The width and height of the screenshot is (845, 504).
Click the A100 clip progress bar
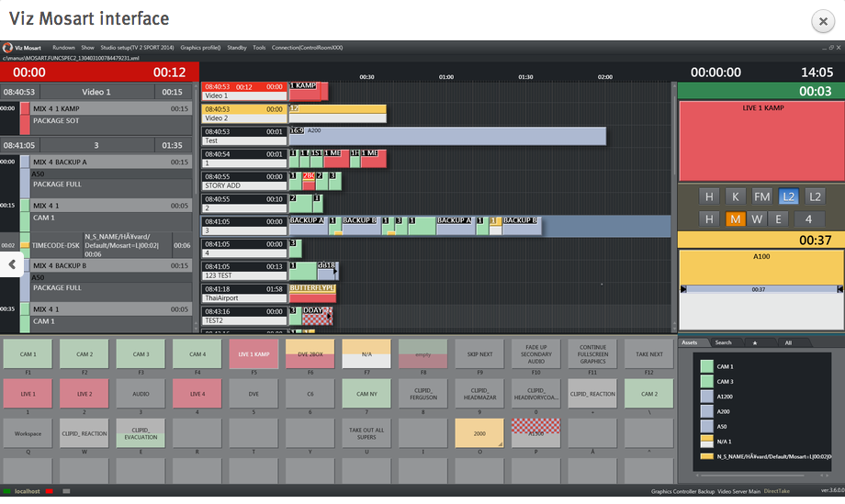(760, 289)
